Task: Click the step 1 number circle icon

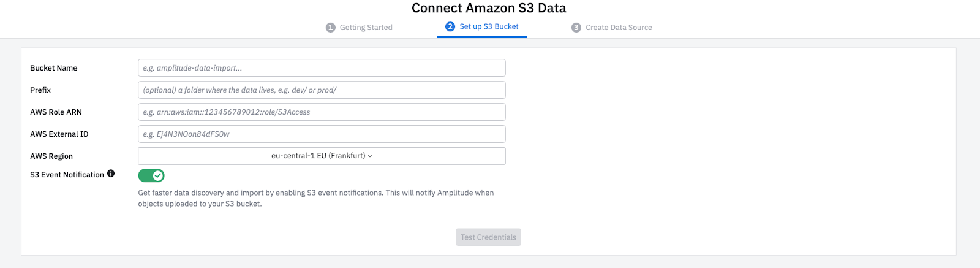Action: pyautogui.click(x=331, y=28)
